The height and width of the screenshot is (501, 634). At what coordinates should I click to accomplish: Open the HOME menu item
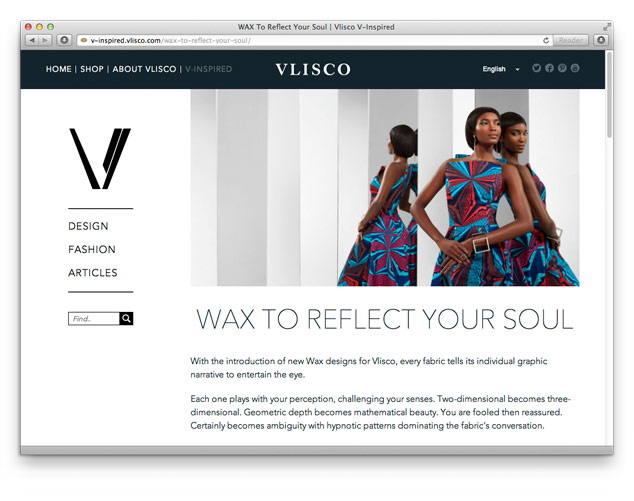58,69
